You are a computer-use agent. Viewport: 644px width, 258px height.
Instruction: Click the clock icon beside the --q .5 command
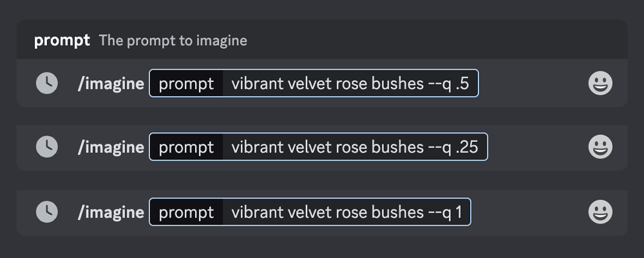point(47,83)
